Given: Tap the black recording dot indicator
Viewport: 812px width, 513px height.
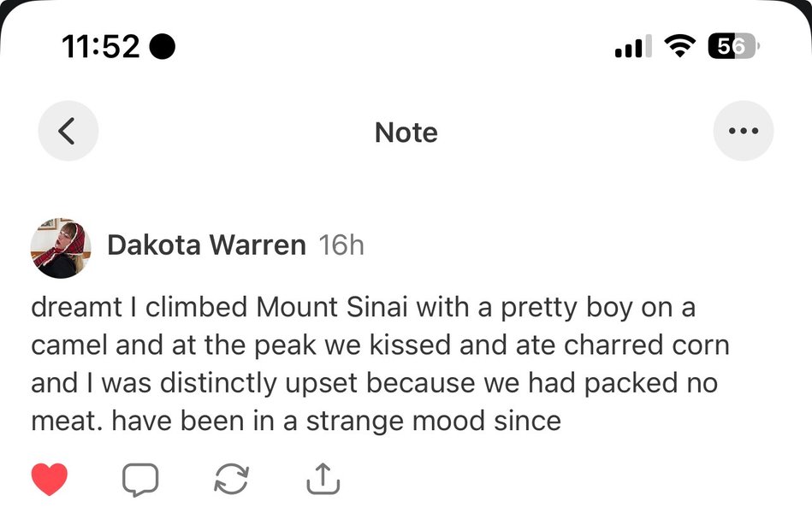Looking at the screenshot, I should tap(163, 46).
